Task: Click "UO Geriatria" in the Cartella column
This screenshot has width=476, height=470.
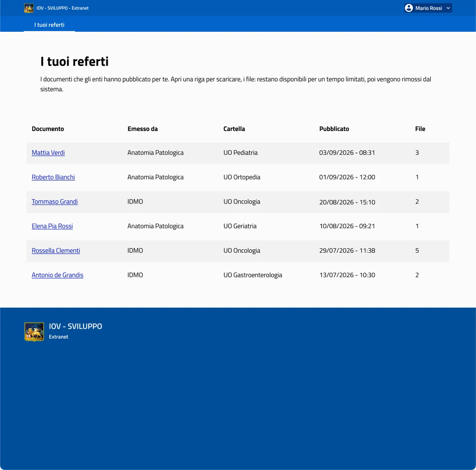Action: pos(240,226)
